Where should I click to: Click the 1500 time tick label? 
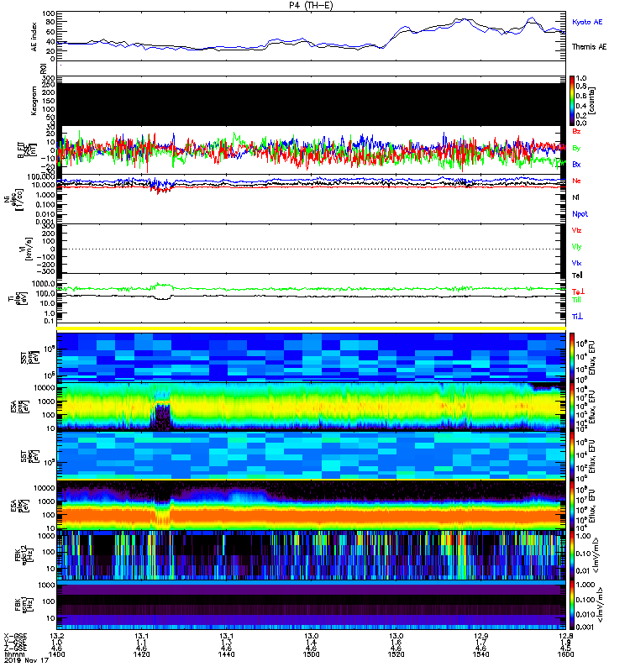click(311, 654)
